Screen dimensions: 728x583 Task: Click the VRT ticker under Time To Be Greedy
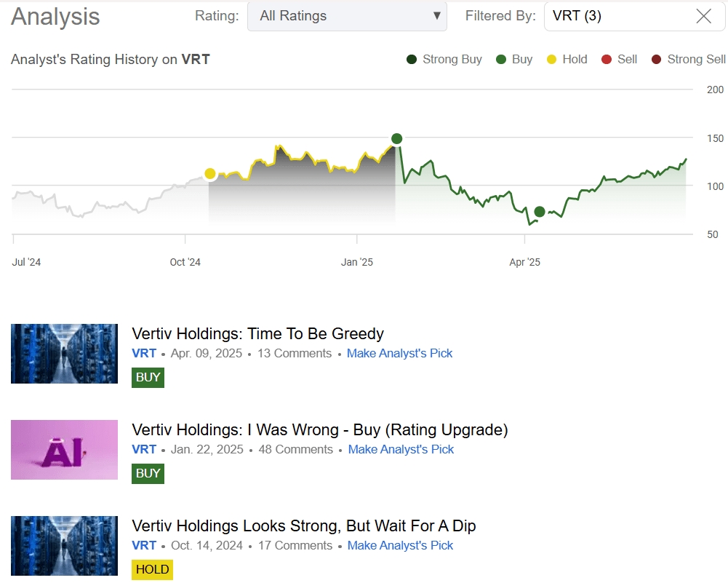pos(144,353)
